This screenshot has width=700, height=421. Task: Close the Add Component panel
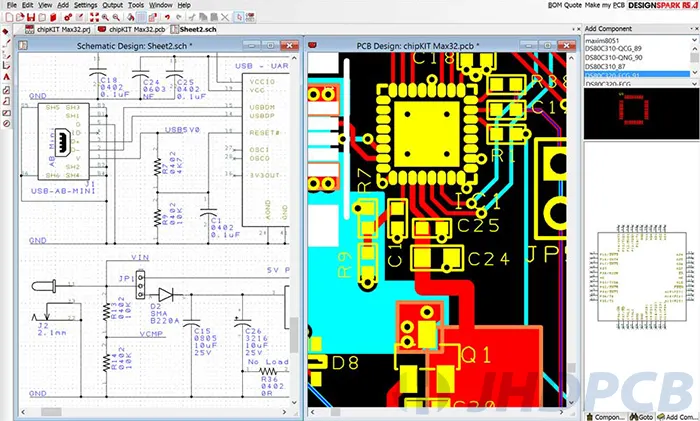pos(696,29)
